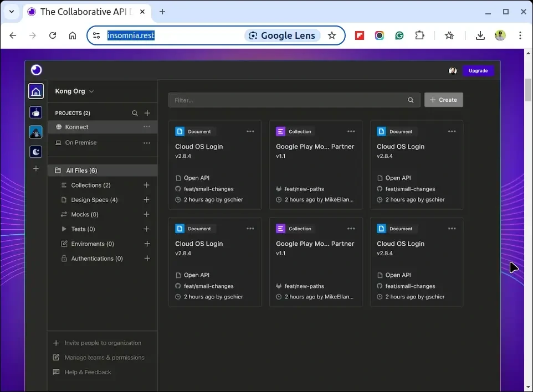Open new browser tab
533x392 pixels.
coord(162,12)
